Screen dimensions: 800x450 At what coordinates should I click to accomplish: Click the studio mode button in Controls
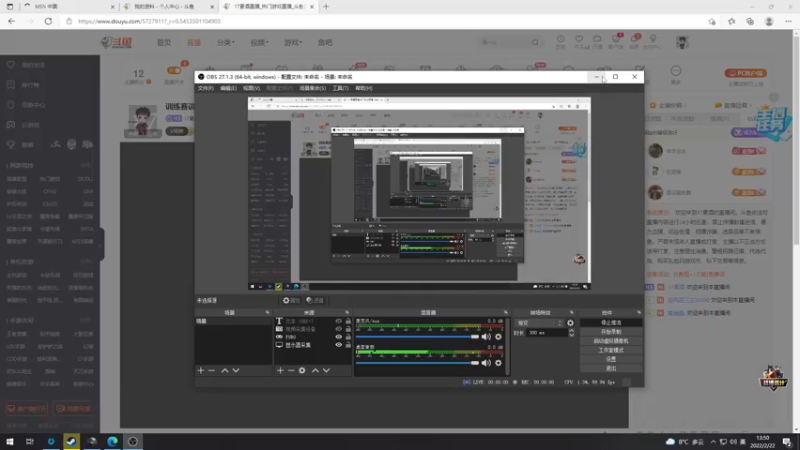tap(611, 350)
